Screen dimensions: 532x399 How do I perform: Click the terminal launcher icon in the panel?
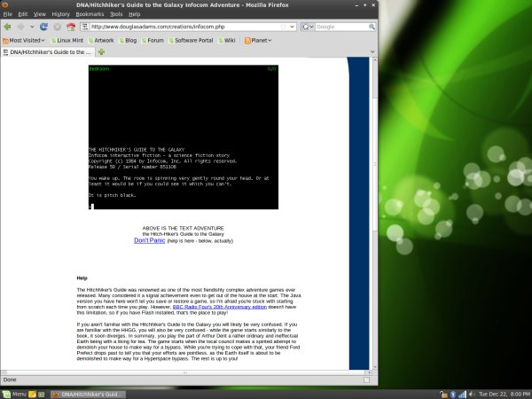click(42, 395)
